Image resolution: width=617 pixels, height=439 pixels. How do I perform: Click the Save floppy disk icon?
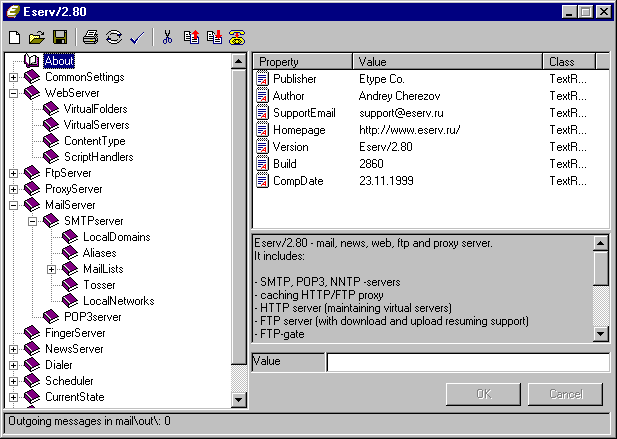click(60, 37)
